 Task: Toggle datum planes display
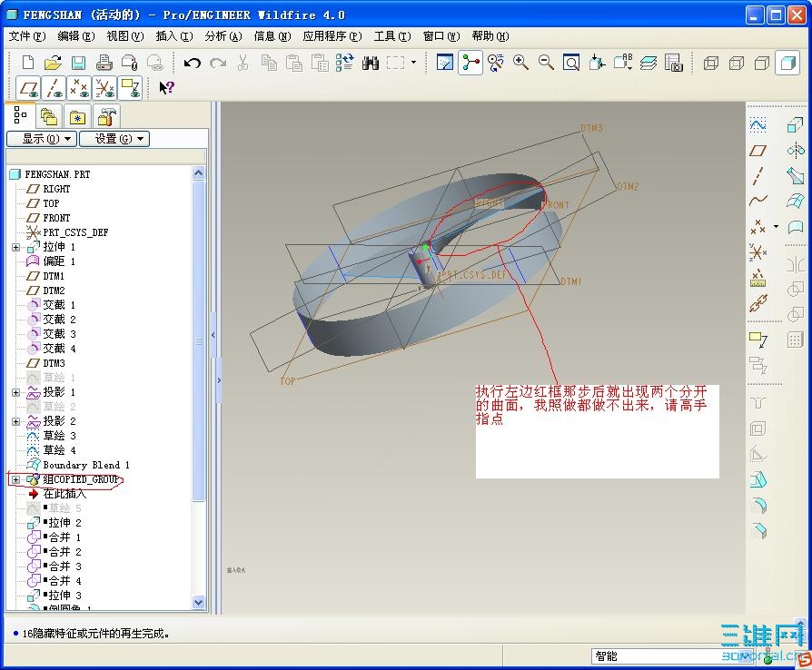click(29, 88)
